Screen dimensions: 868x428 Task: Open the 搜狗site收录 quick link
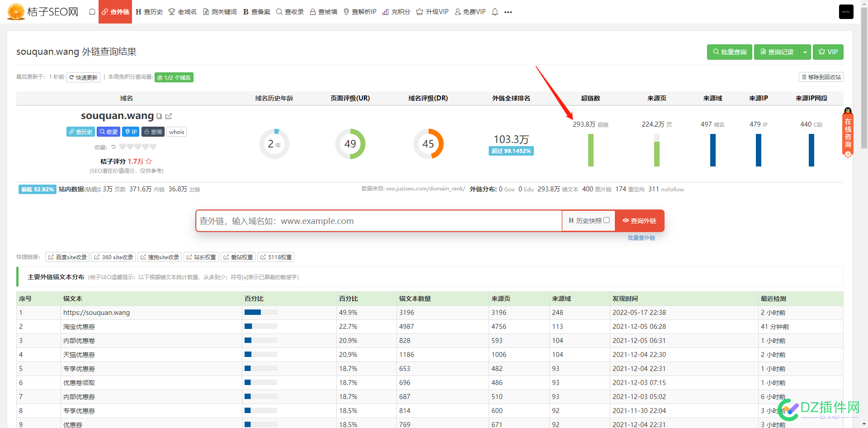pyautogui.click(x=160, y=257)
